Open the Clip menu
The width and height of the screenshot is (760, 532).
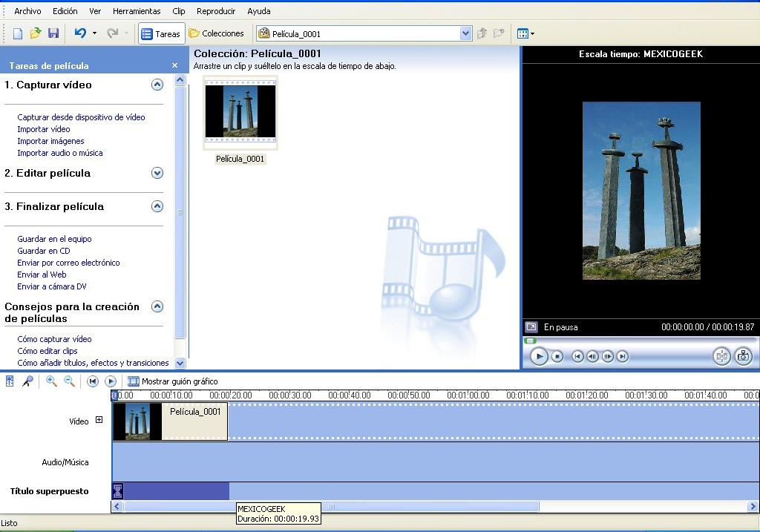pyautogui.click(x=179, y=11)
